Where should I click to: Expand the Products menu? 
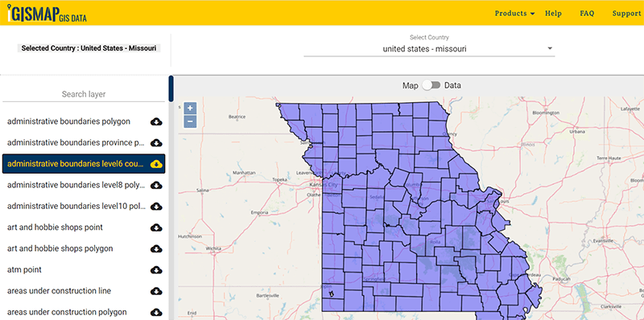coord(514,13)
